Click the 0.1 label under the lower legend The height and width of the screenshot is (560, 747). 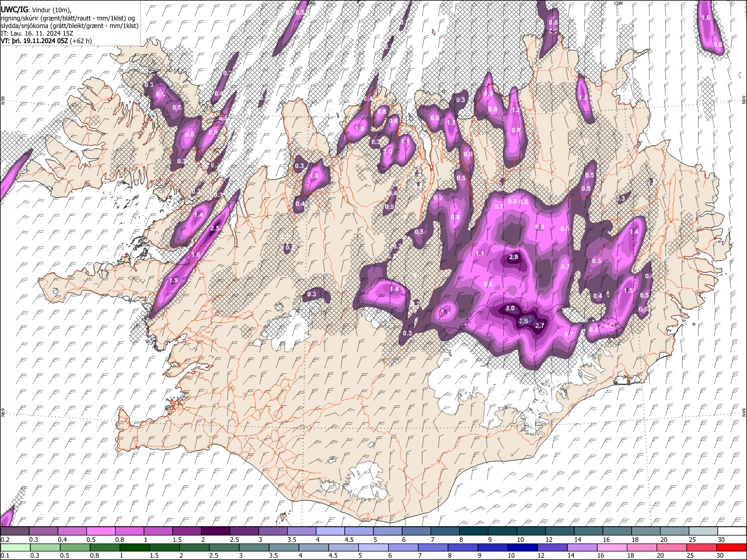tap(5, 556)
